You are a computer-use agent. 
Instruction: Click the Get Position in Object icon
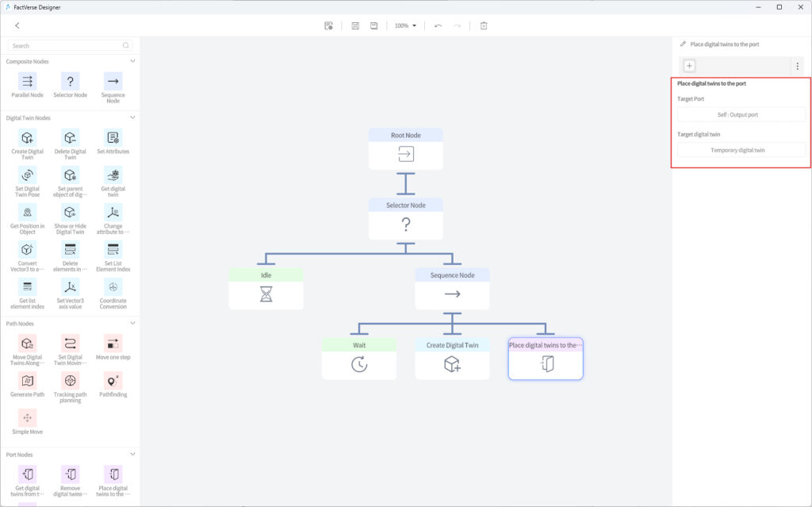pos(28,213)
